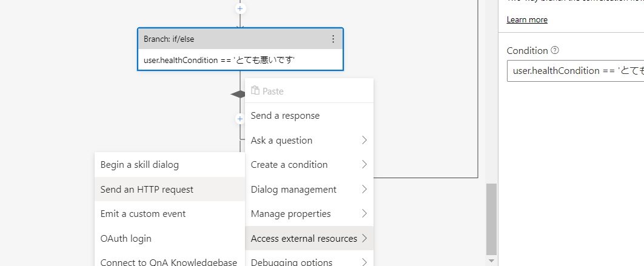Open the Manage properties submenu

point(309,214)
